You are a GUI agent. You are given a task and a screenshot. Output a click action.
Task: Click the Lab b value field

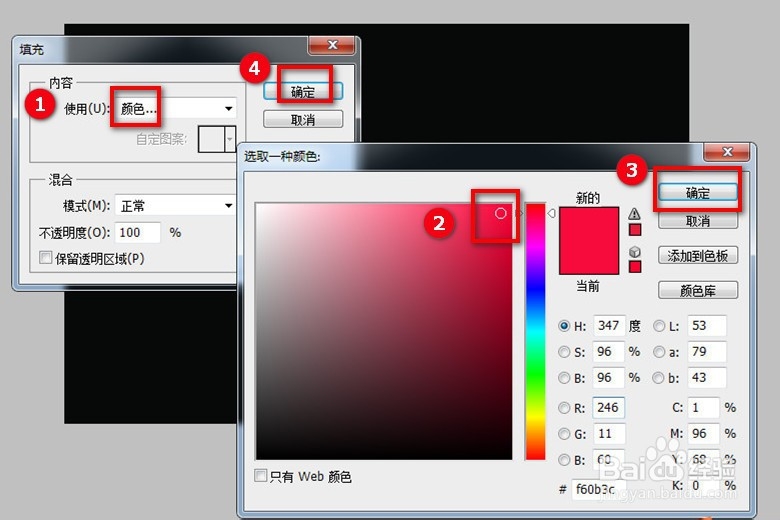(706, 378)
